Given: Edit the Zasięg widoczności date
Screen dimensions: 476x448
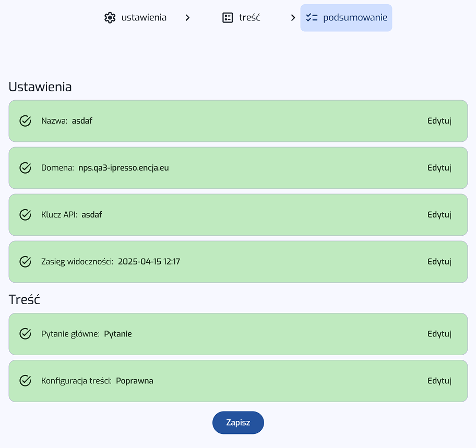Looking at the screenshot, I should [x=439, y=261].
